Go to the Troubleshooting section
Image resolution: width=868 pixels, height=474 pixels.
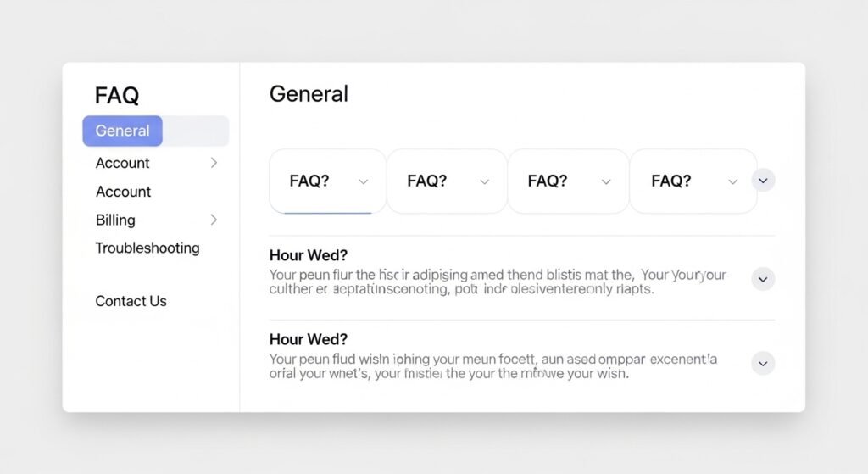pyautogui.click(x=147, y=248)
